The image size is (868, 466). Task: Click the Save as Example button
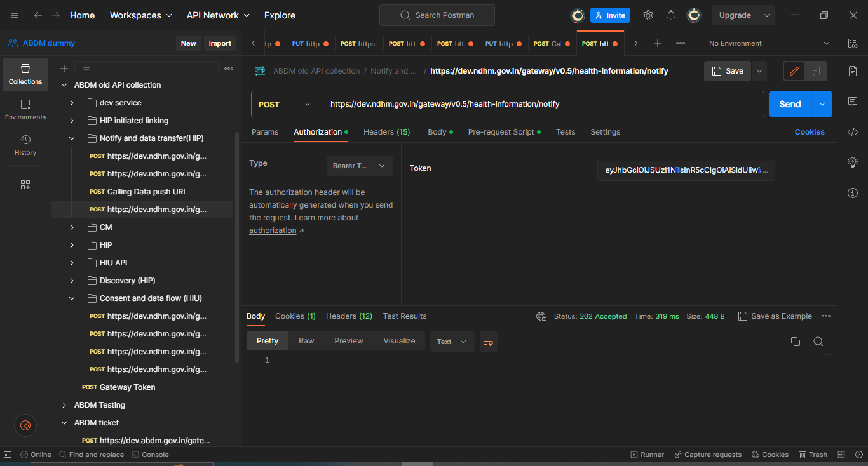(775, 316)
